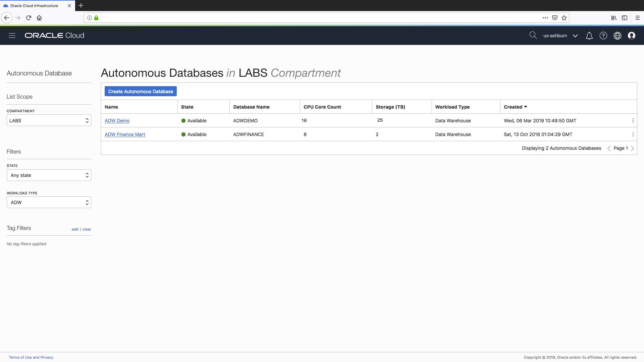
Task: Open the notifications bell
Action: point(589,35)
